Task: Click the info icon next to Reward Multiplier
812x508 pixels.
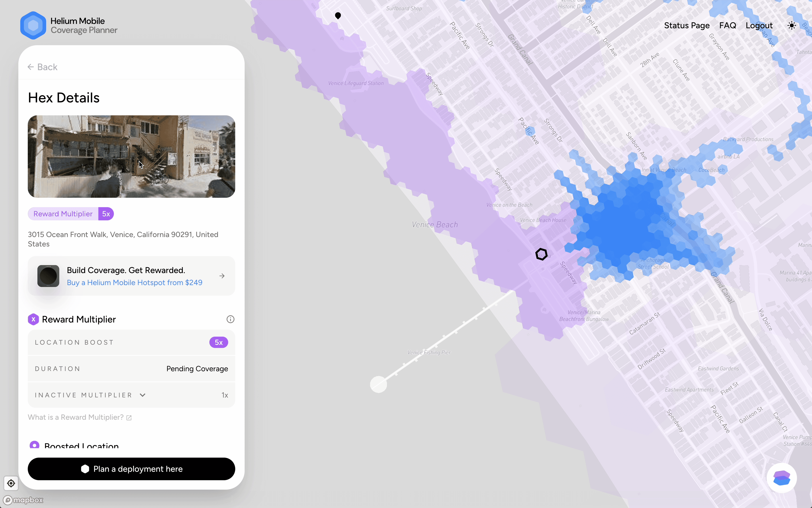Action: click(x=230, y=319)
